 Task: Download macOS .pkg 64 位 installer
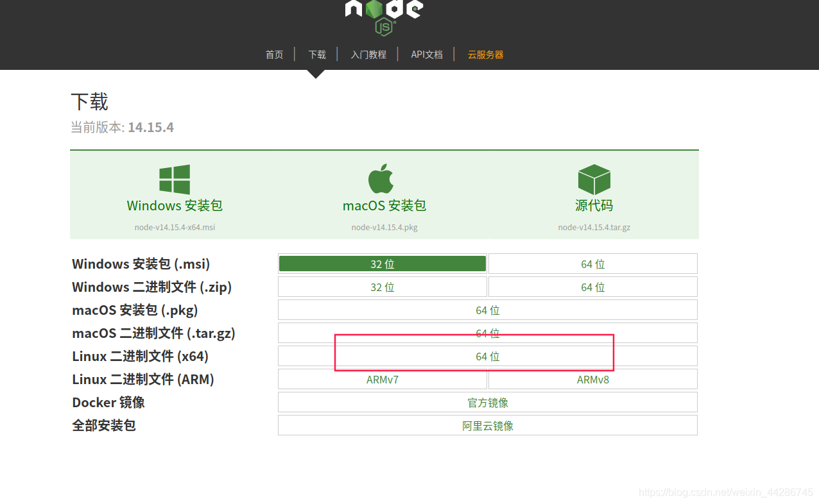click(488, 310)
